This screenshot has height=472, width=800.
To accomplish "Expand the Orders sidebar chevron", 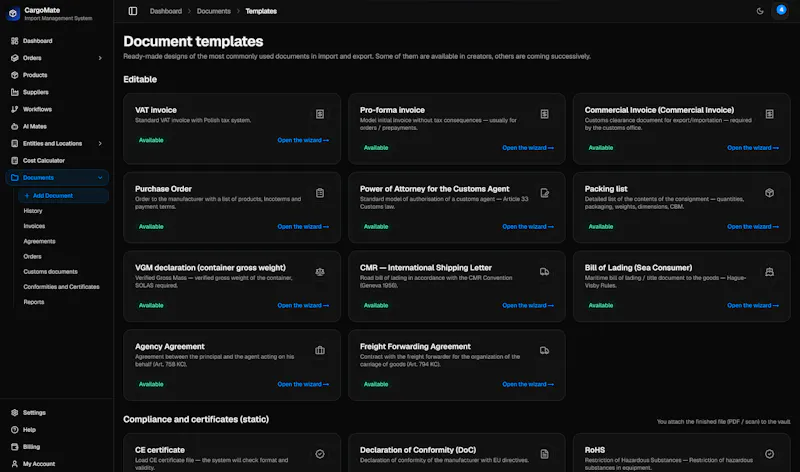I will coord(100,58).
